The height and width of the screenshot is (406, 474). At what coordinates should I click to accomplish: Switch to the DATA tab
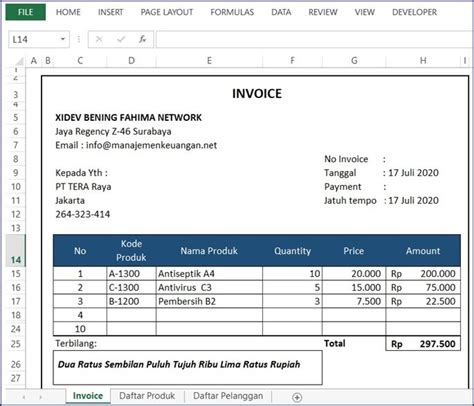tap(281, 12)
